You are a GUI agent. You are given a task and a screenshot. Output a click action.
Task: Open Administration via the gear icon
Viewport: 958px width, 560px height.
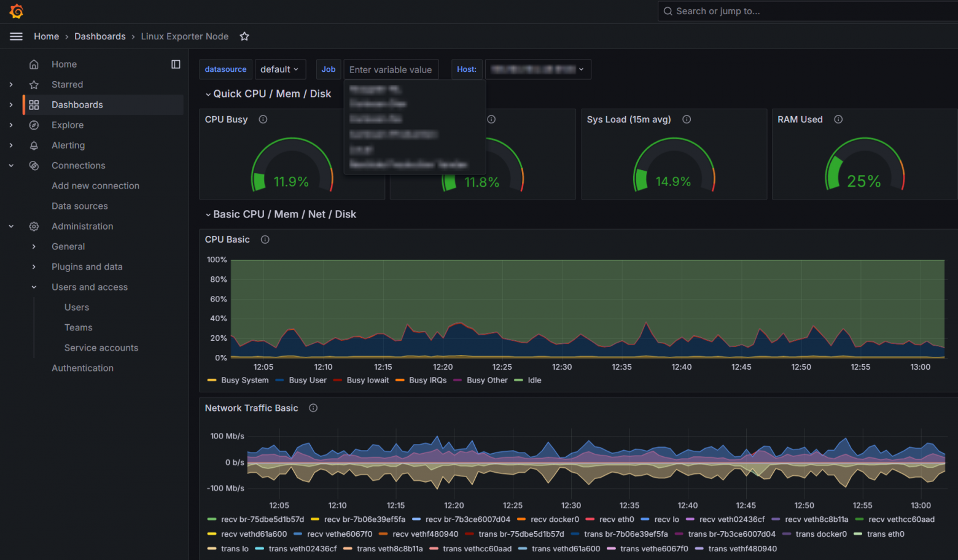(x=34, y=226)
